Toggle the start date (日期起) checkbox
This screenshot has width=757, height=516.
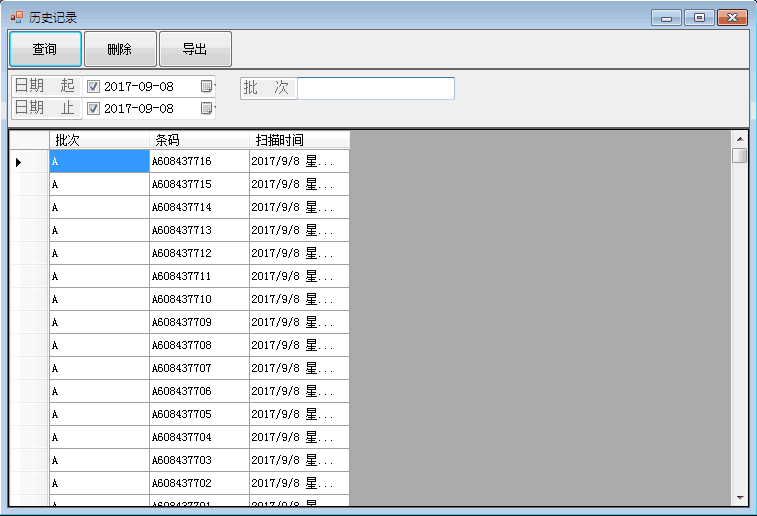point(94,87)
